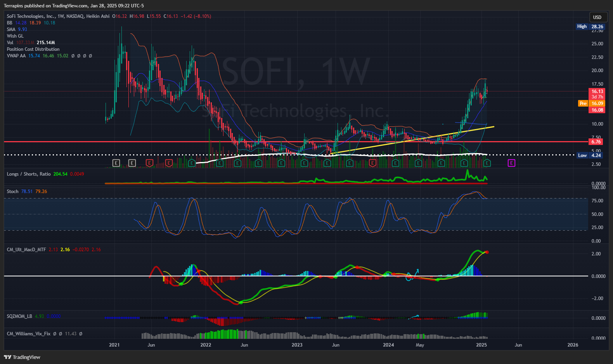The image size is (613, 364).
Task: Select the CM_Williams_Vix_Fix indicator label
Action: point(28,334)
